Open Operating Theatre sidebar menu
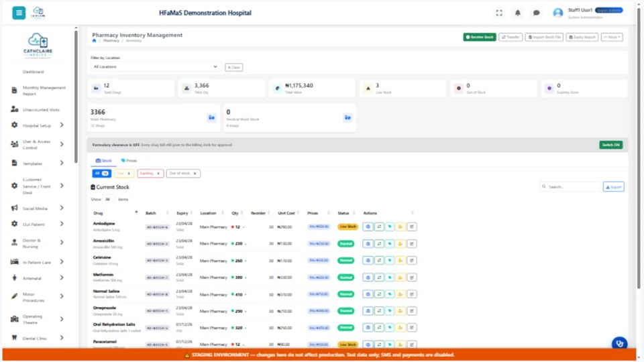Image resolution: width=644 pixels, height=362 pixels. [x=38, y=319]
